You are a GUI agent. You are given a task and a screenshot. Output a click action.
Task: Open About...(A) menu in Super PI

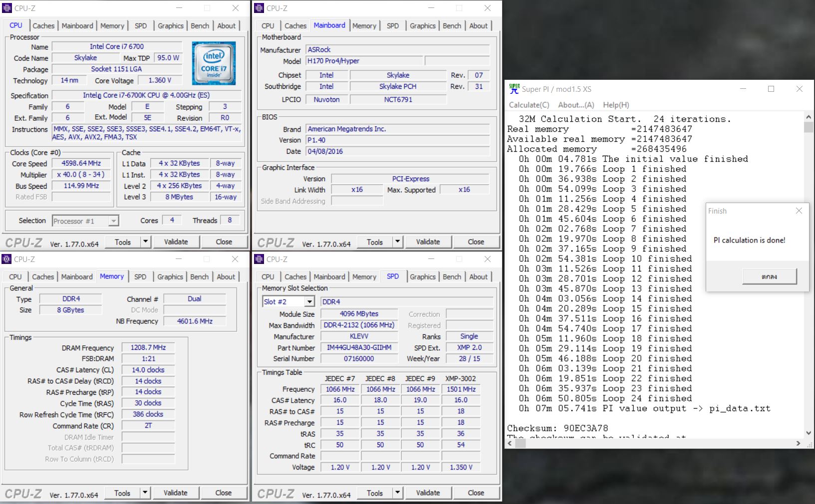click(x=576, y=105)
